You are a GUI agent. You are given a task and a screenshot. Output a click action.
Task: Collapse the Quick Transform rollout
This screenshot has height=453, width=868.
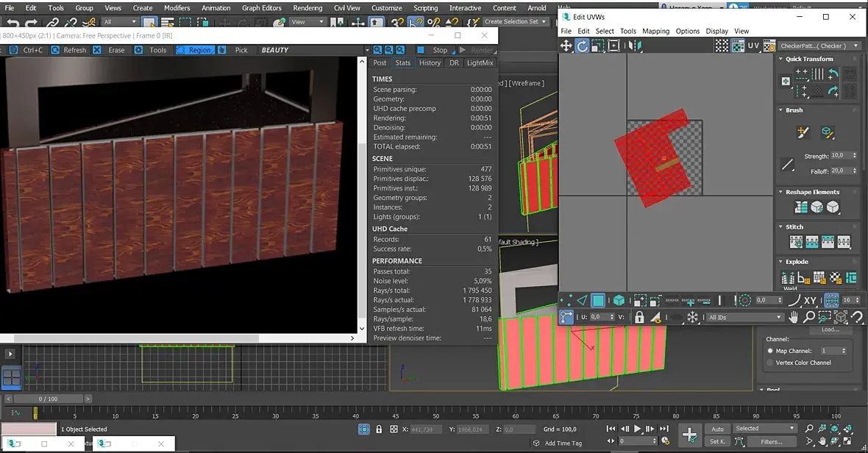(x=809, y=59)
